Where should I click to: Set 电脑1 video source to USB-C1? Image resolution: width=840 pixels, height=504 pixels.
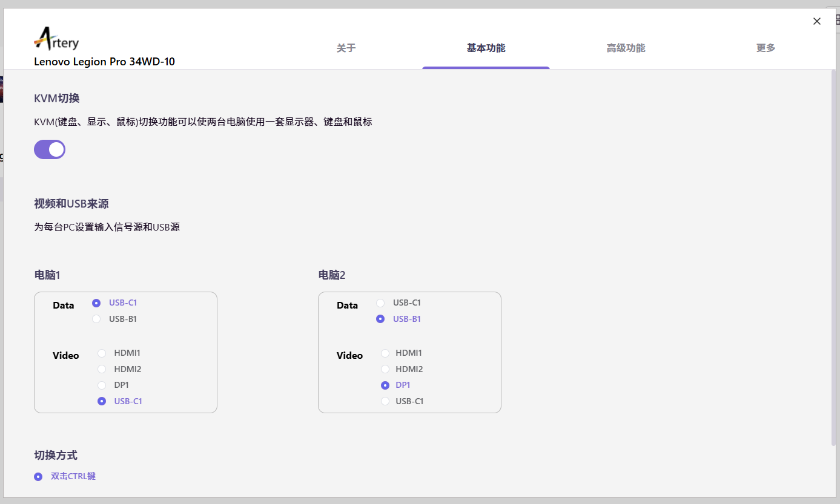pos(102,401)
